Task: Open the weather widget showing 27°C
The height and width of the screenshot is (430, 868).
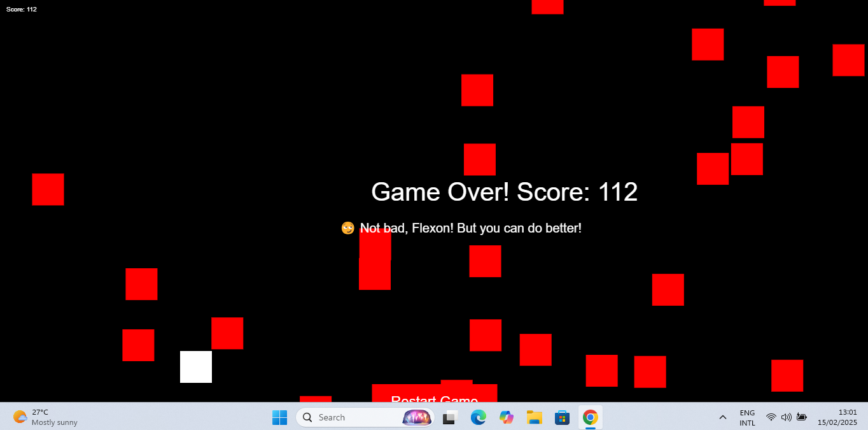Action: pos(45,417)
